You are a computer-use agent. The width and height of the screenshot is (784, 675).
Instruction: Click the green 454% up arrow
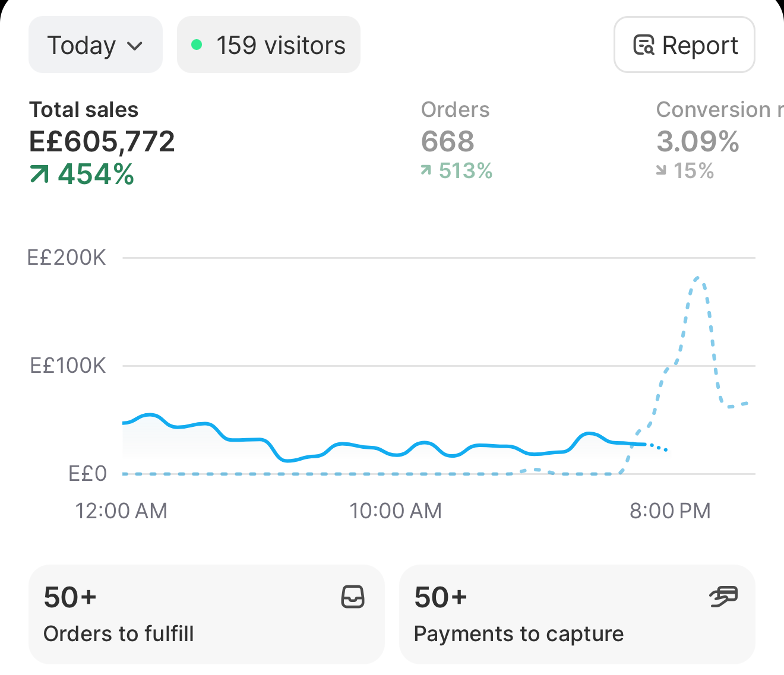coord(39,174)
